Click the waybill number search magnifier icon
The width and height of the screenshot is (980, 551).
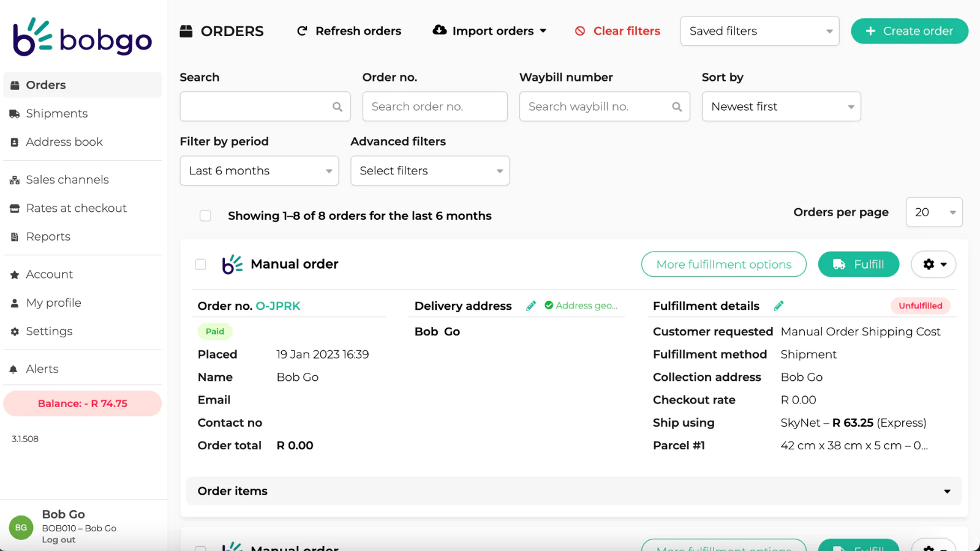[x=677, y=107]
